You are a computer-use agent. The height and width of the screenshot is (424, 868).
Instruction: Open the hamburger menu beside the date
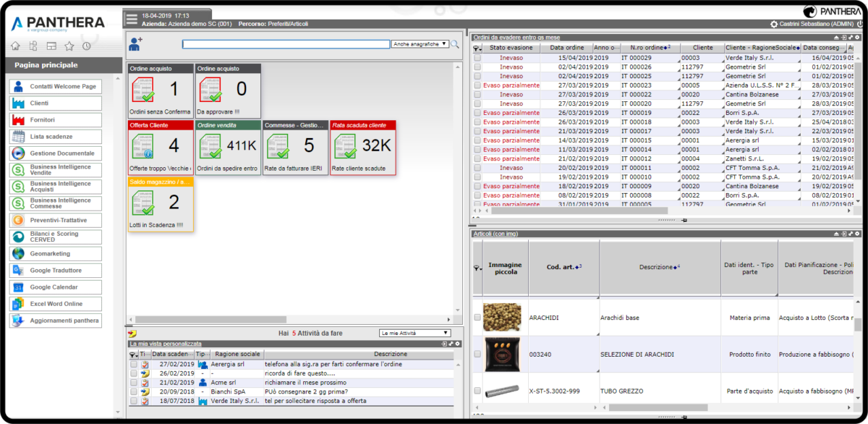[131, 20]
